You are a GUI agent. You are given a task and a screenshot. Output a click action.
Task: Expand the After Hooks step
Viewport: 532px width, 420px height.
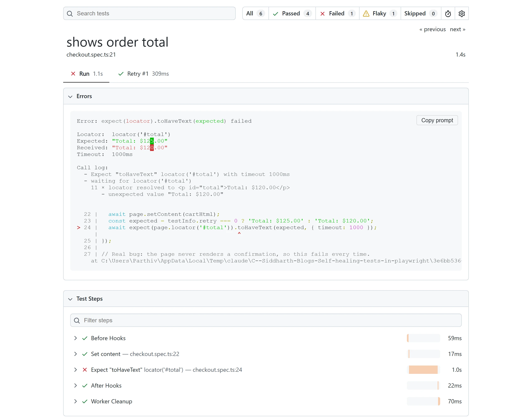(x=75, y=385)
